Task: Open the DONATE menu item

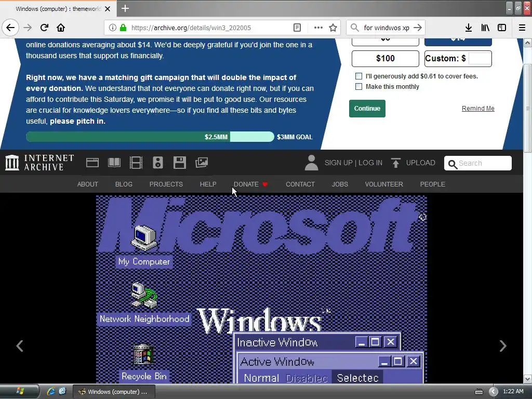Action: [250, 184]
